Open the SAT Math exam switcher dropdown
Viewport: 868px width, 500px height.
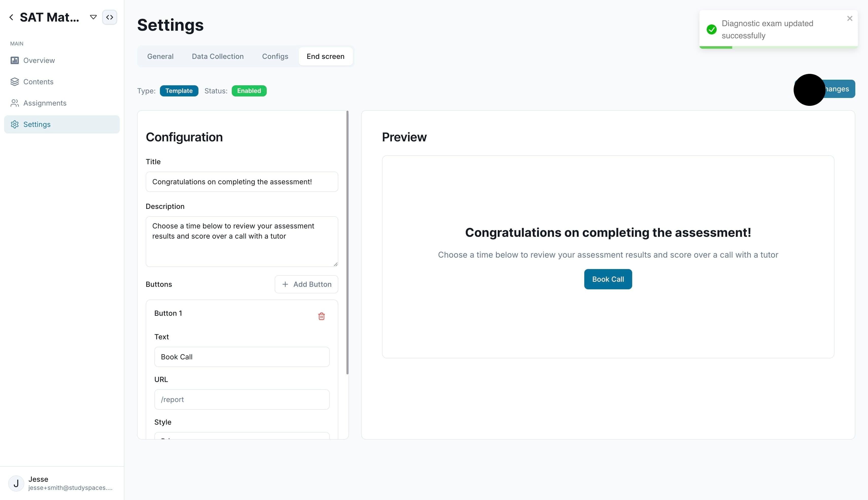(x=93, y=17)
